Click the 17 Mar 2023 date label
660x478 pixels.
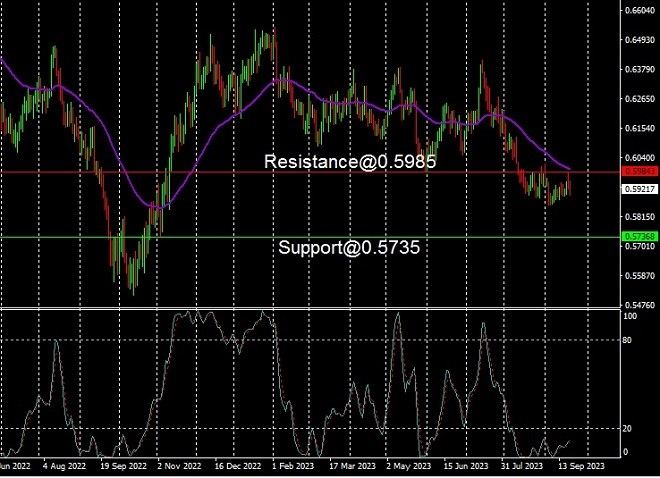click(x=352, y=466)
